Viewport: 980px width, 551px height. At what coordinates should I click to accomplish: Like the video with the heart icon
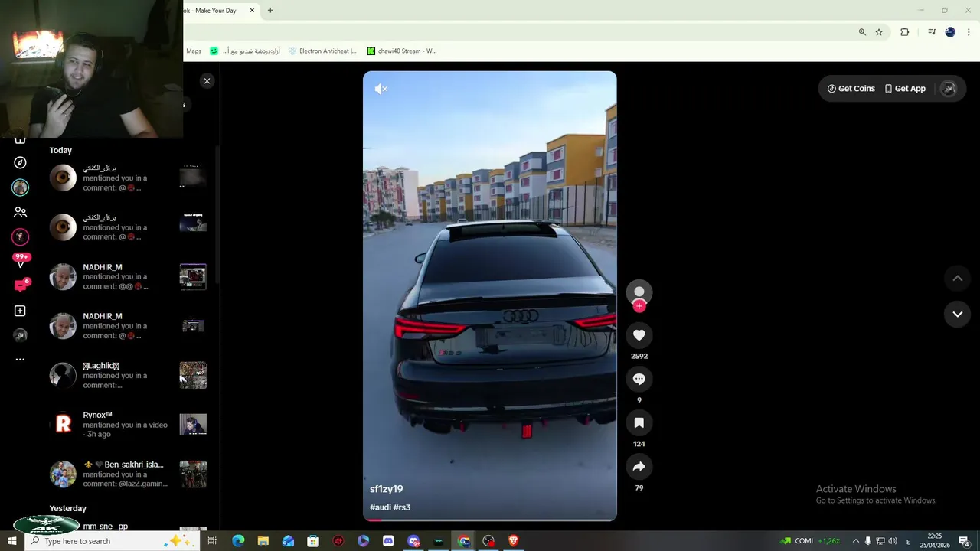pyautogui.click(x=639, y=335)
